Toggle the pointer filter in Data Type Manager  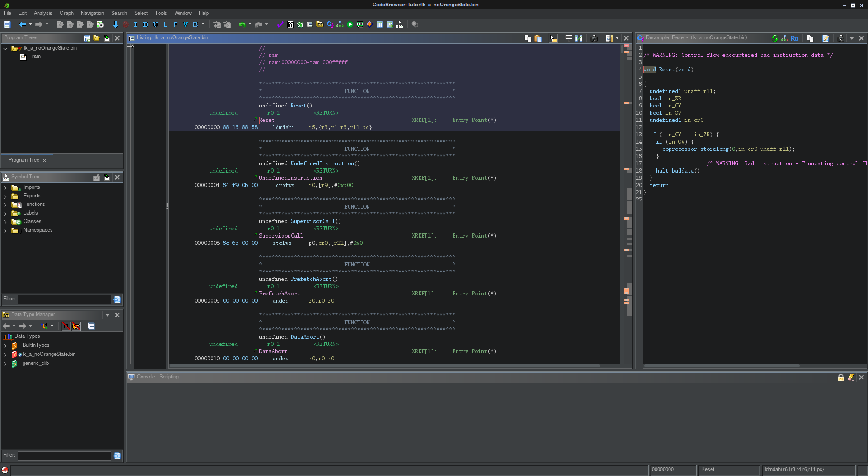click(x=76, y=326)
